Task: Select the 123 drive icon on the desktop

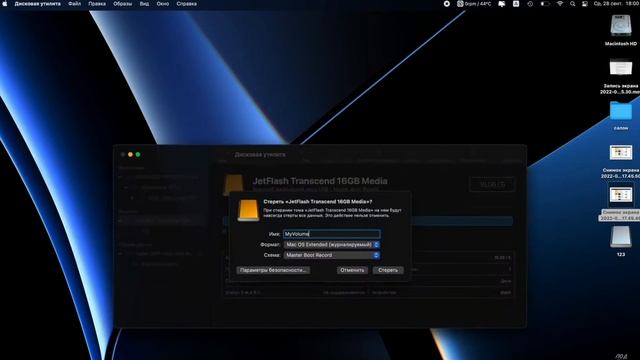Action: point(620,237)
